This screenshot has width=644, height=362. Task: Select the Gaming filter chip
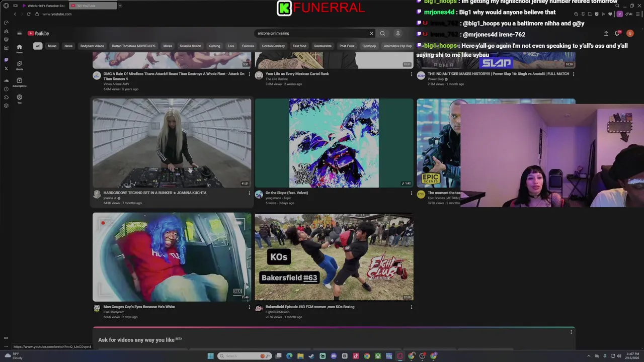pos(215,46)
